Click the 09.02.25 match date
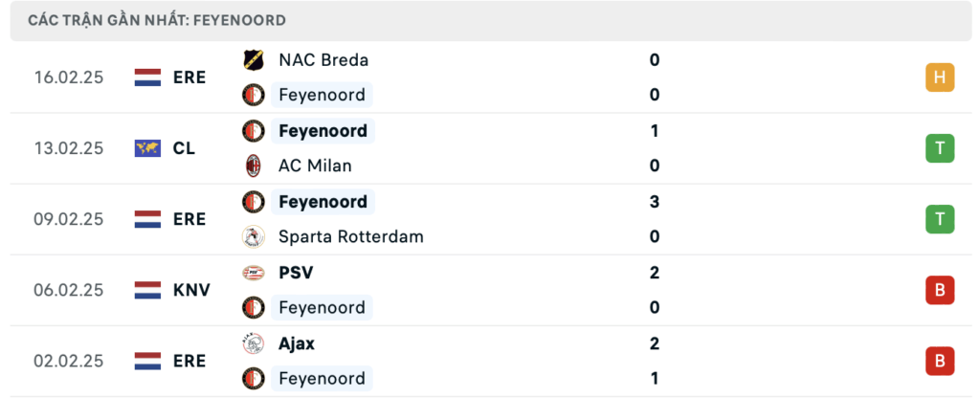980x398 pixels. (x=67, y=219)
